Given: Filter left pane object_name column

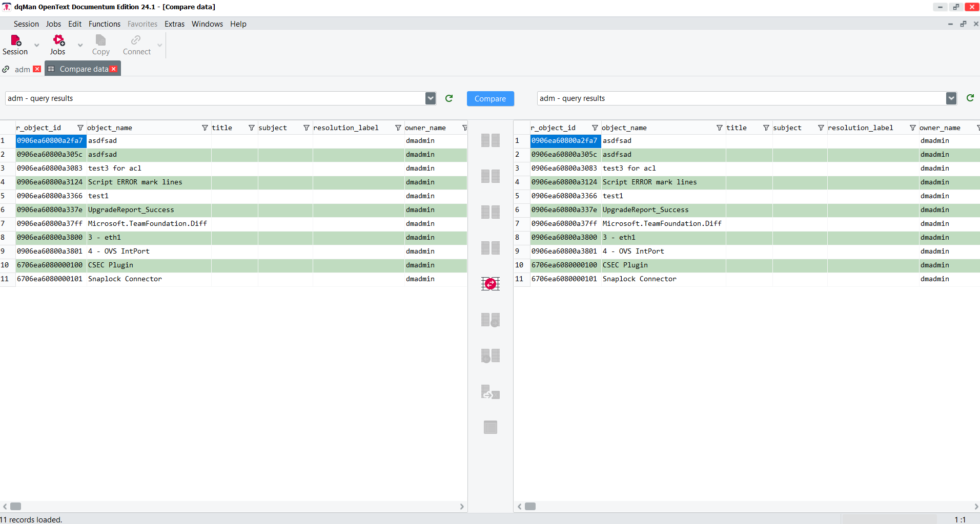Looking at the screenshot, I should (205, 128).
